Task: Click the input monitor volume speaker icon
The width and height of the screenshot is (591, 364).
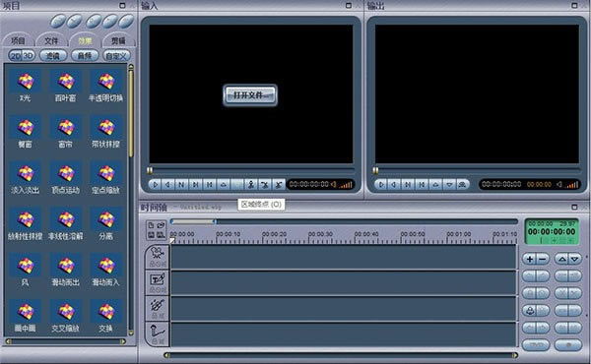Action: coord(333,184)
